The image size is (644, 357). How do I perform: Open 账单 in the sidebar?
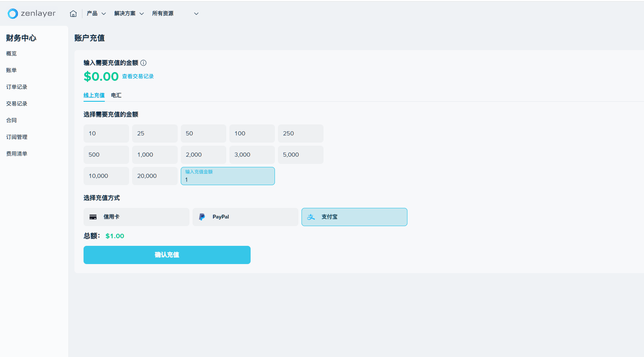11,70
